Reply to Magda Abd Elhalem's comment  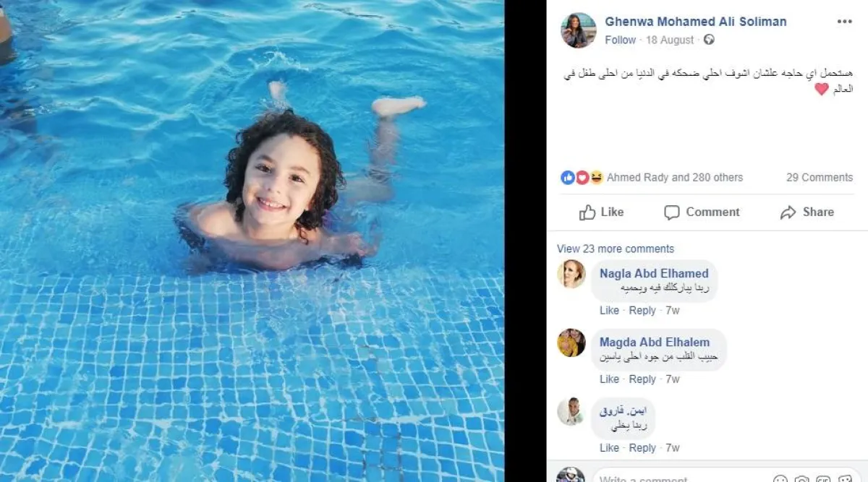coord(642,379)
